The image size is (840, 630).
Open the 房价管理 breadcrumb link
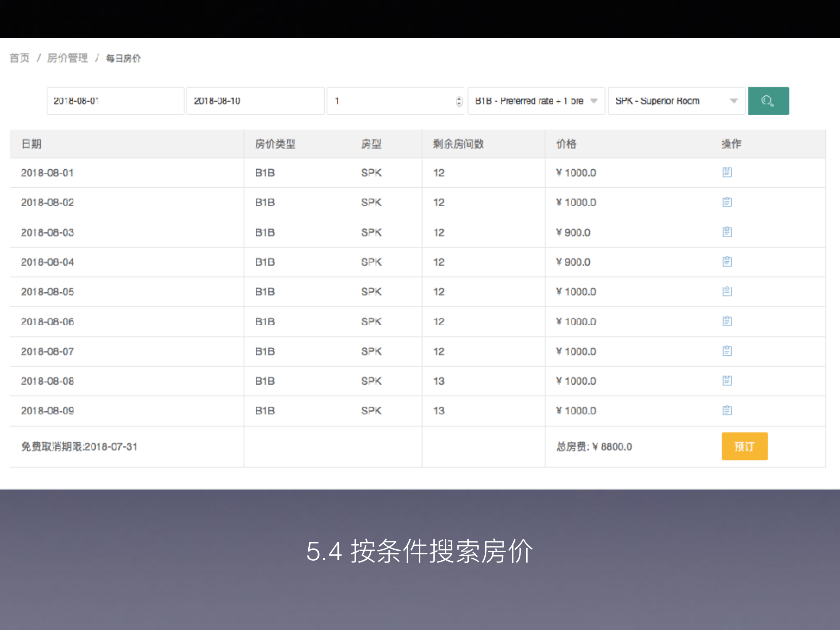tap(67, 58)
